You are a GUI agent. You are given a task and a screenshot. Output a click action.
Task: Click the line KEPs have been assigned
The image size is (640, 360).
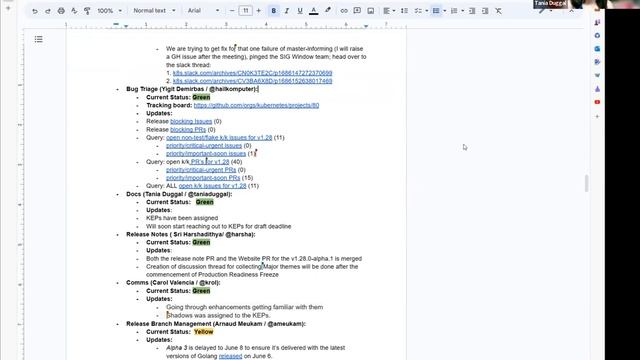tap(182, 218)
